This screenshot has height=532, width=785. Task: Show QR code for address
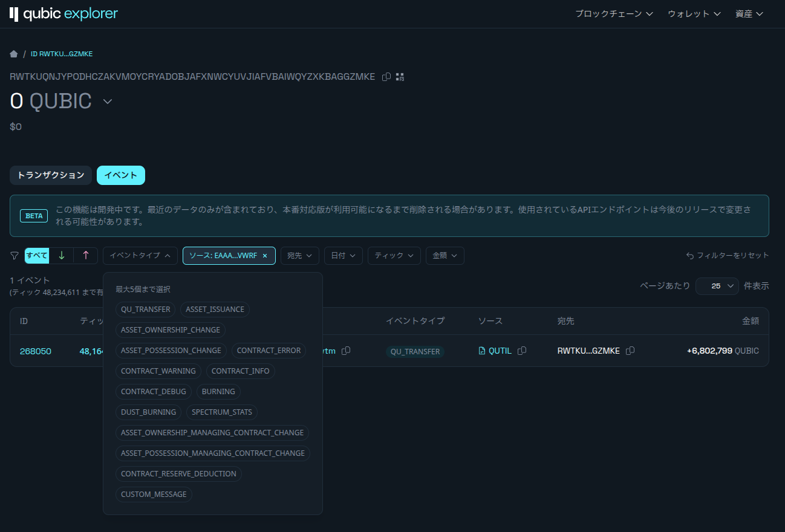coord(400,77)
